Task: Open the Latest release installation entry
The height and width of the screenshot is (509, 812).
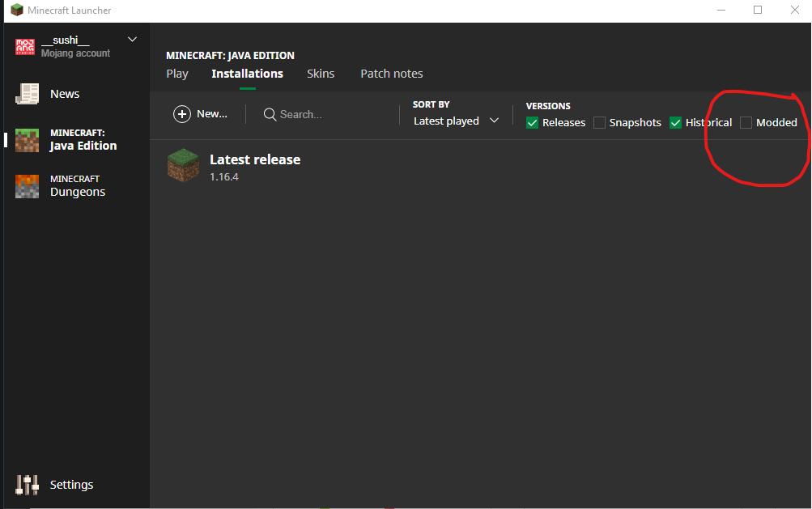Action: (480, 166)
